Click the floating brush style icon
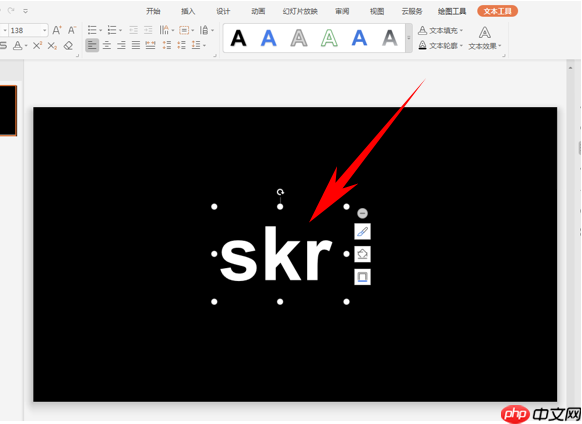The width and height of the screenshot is (582, 424). tap(362, 232)
